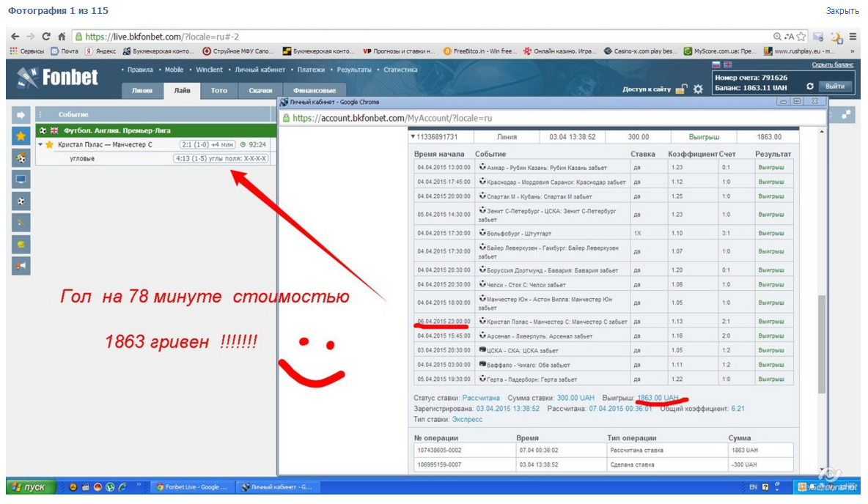The width and height of the screenshot is (868, 504).
Task: Select the monitor sidebar icon
Action: click(21, 179)
